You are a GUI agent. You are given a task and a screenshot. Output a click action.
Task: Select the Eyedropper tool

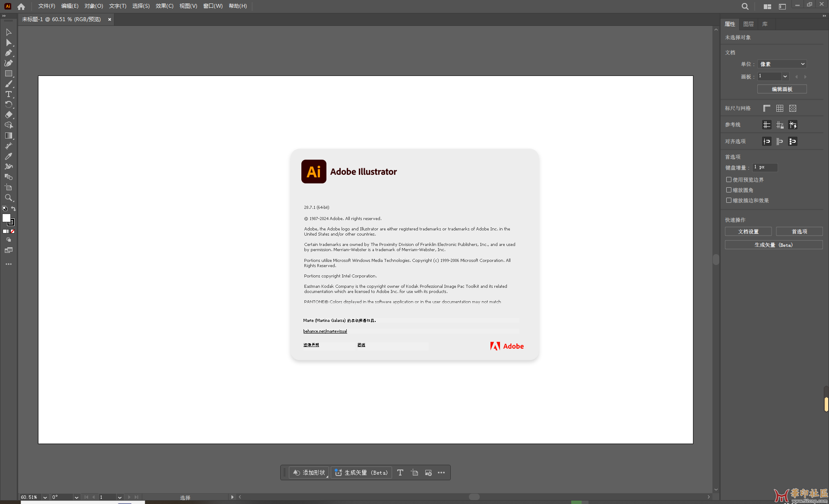[x=8, y=157]
